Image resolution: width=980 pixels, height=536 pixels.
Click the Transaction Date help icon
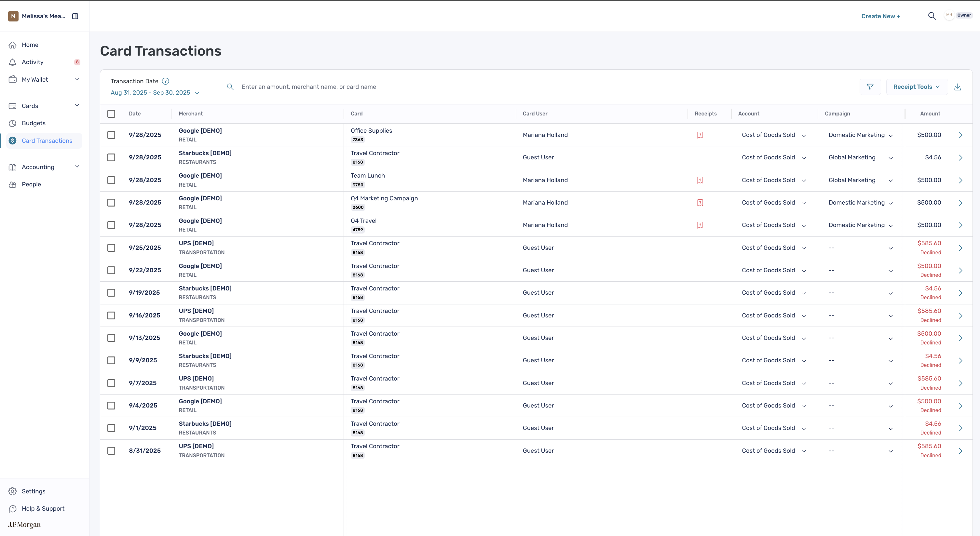[166, 81]
